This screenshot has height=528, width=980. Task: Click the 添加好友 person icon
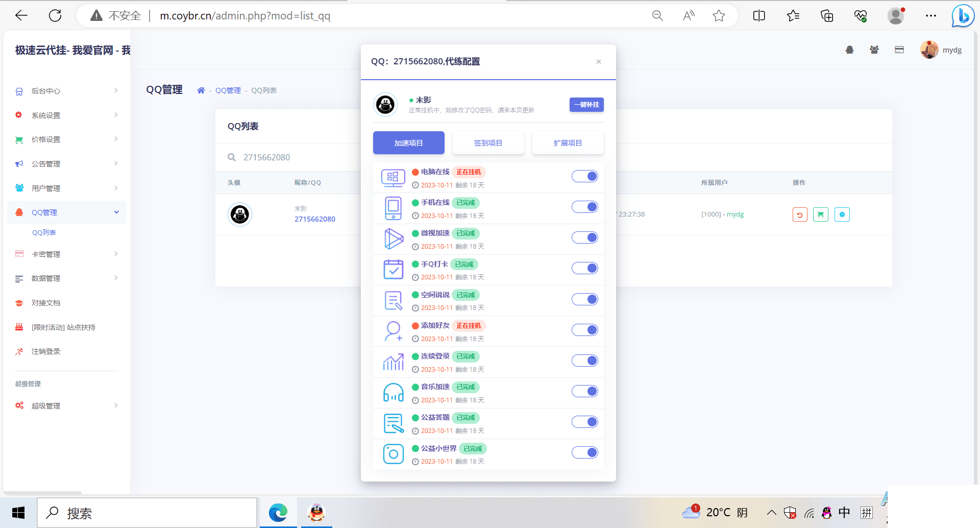coord(394,331)
